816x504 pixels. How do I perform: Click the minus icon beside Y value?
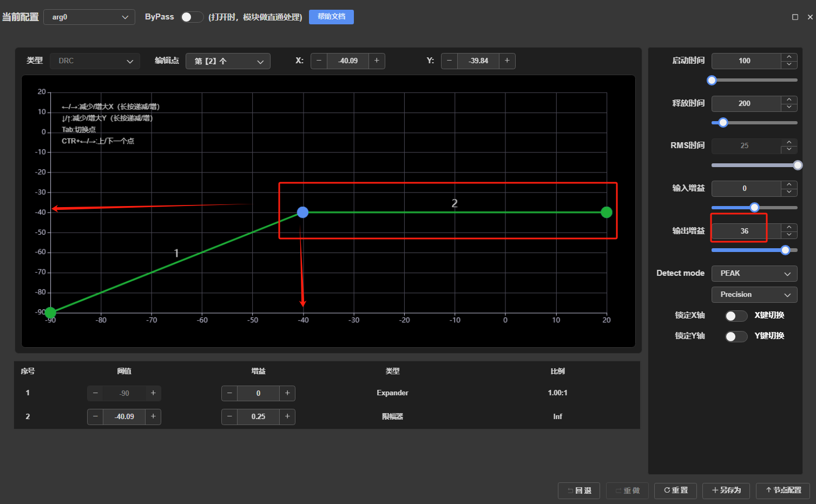[449, 61]
